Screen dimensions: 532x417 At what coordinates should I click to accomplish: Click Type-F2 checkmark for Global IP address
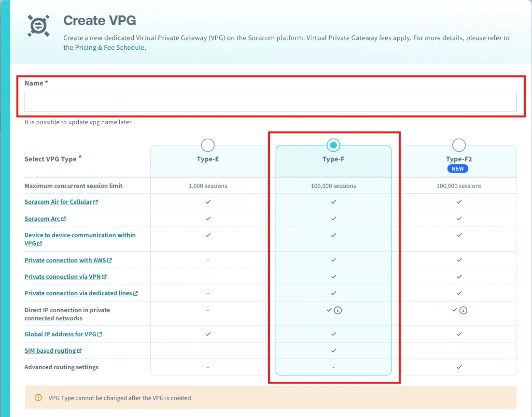pyautogui.click(x=459, y=334)
